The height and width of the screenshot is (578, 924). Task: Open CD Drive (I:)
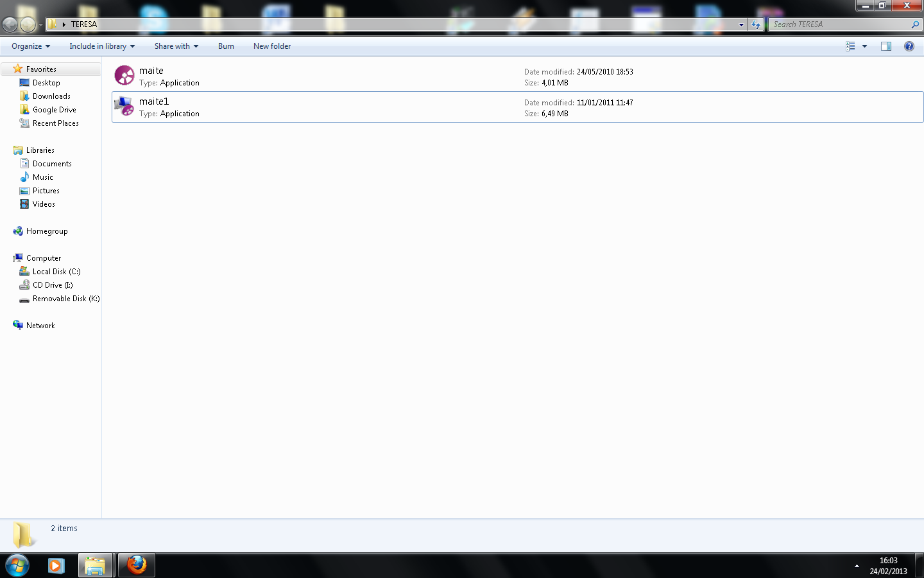click(53, 285)
